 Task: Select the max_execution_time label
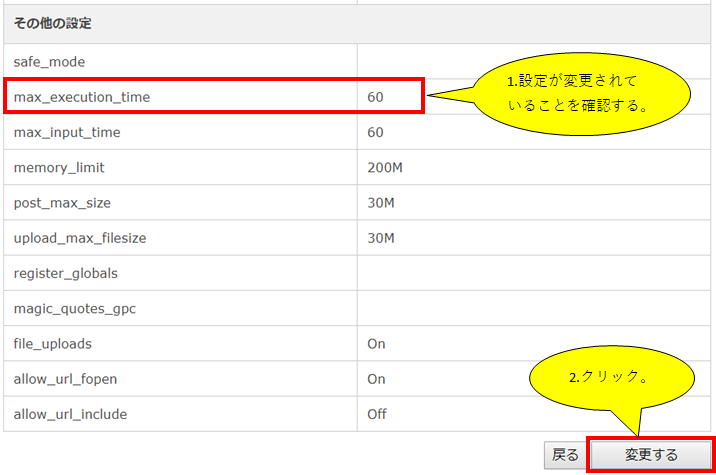(82, 97)
